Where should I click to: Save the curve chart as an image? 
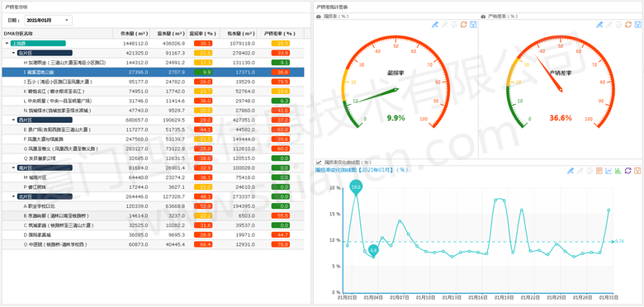pos(637,171)
